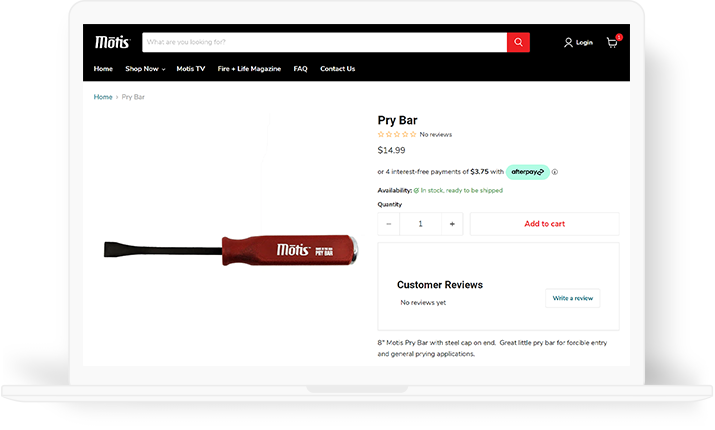Decrease quantity with minus button
This screenshot has width=715, height=430.
[389, 224]
